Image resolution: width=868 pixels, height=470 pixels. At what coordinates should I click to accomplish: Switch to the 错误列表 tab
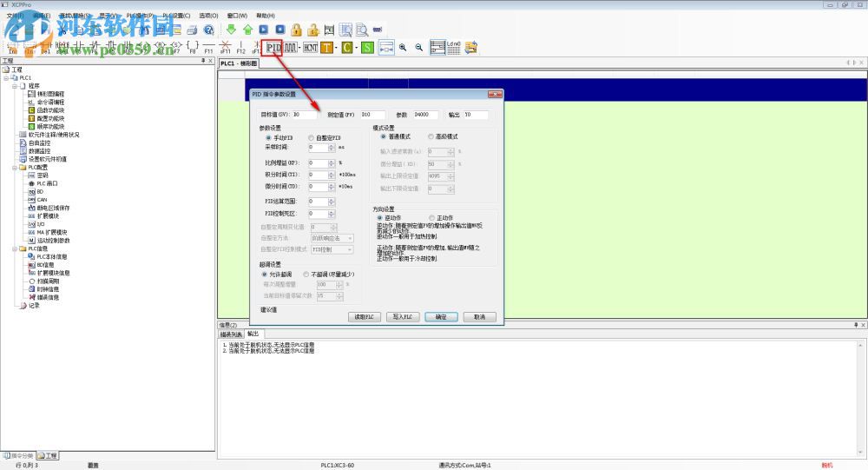click(231, 334)
